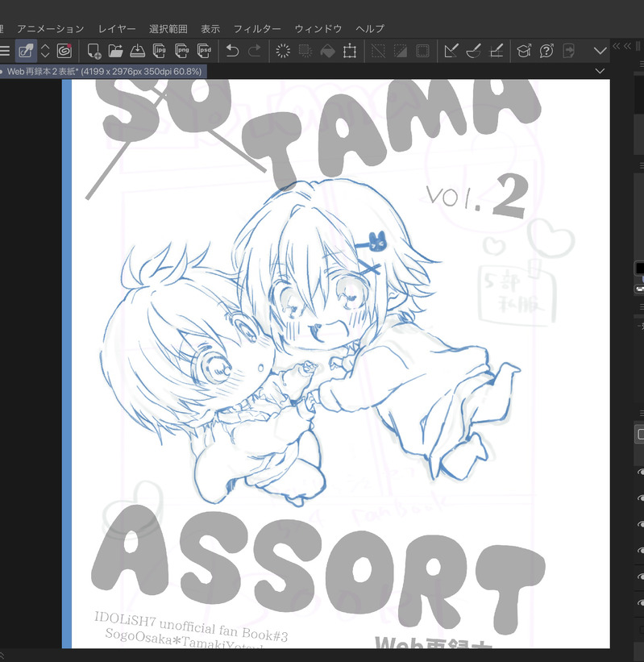Click the Open file folder icon
Image resolution: width=644 pixels, height=662 pixels.
(x=115, y=51)
